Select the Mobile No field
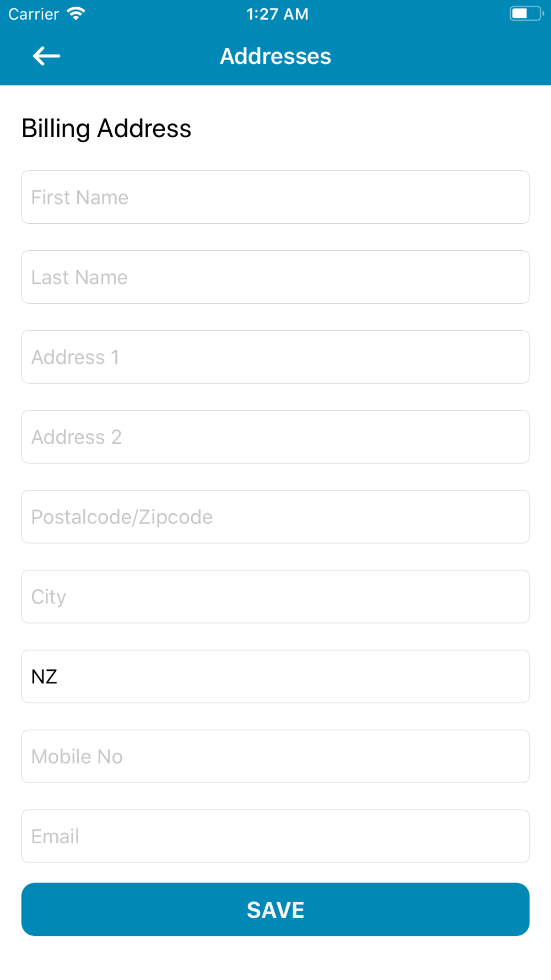The width and height of the screenshot is (551, 980). [x=275, y=756]
